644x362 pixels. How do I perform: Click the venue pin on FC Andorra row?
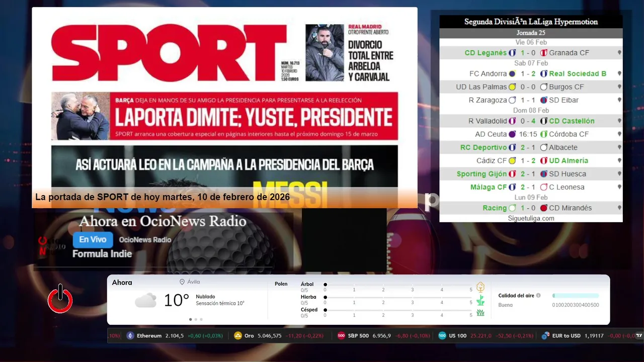[619, 73]
